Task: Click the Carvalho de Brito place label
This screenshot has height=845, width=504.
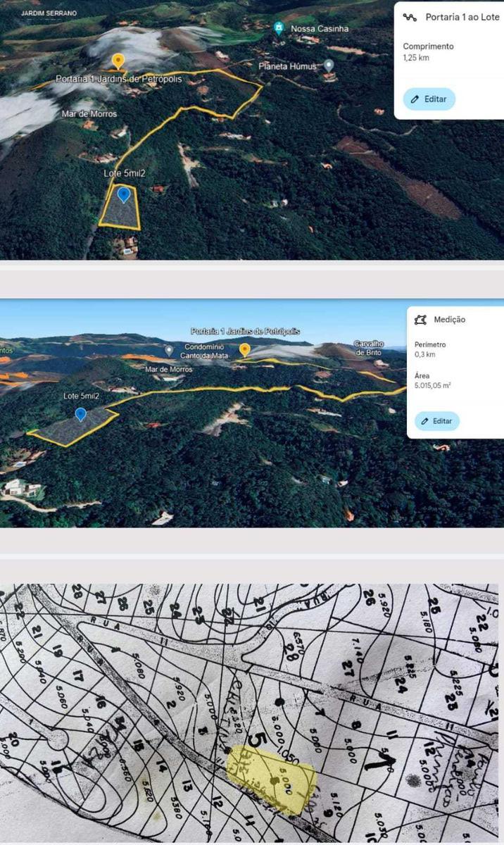Action: [370, 348]
